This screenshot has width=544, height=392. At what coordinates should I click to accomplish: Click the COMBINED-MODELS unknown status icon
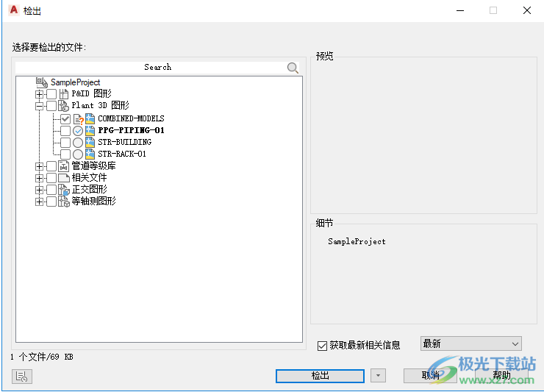[79, 119]
